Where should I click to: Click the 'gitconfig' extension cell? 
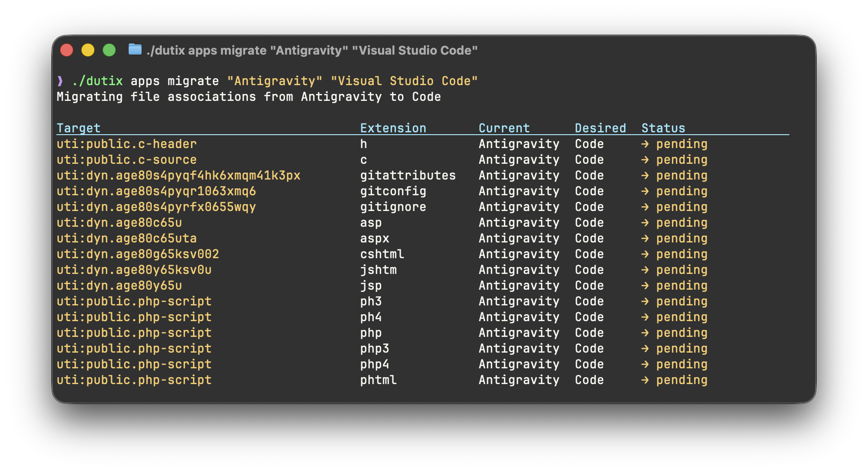393,191
